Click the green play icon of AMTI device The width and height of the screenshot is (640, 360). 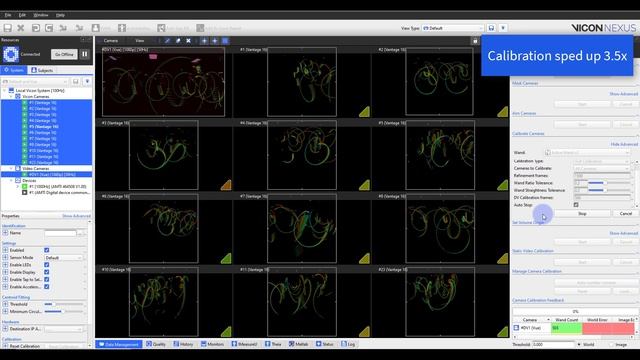pyautogui.click(x=24, y=187)
